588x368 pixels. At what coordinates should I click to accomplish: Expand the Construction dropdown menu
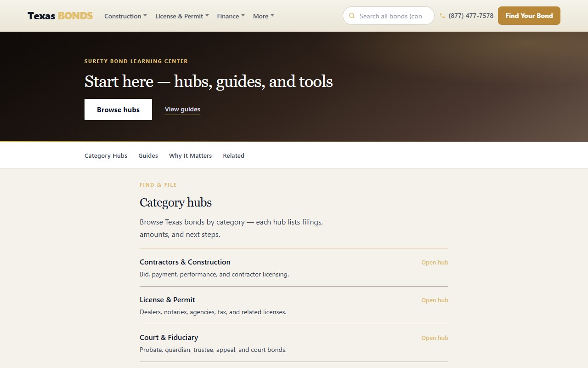(x=125, y=16)
